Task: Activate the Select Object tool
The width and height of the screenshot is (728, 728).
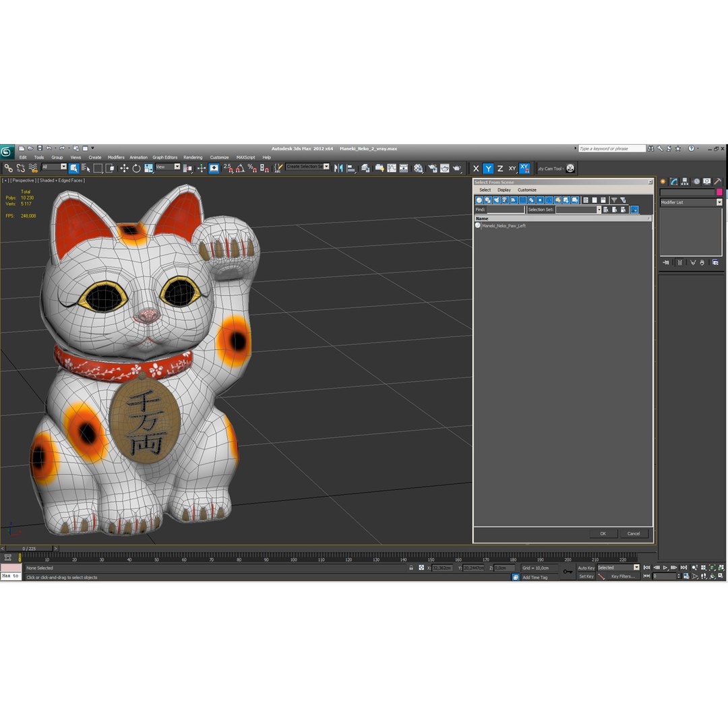Action: pos(74,168)
